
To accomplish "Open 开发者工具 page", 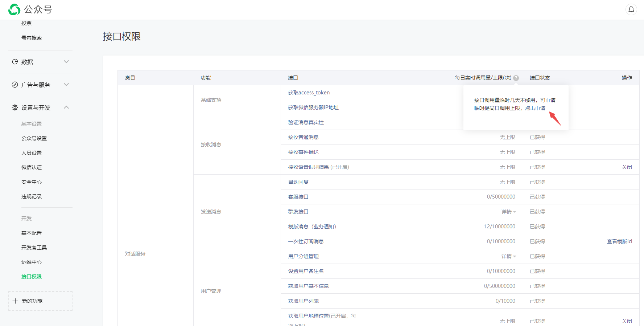I will coord(34,248).
